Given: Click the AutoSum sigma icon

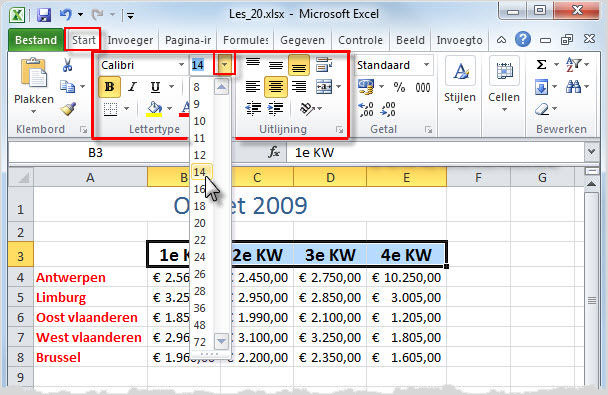Looking at the screenshot, I should [x=541, y=64].
